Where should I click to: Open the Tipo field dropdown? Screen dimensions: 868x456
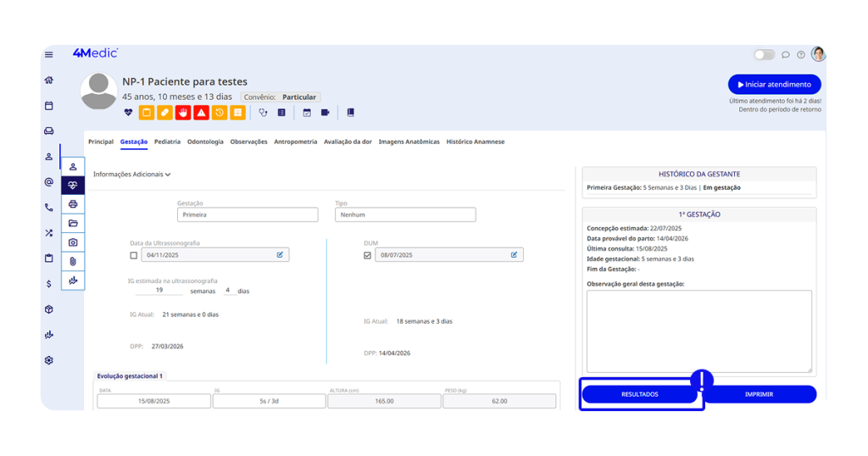[404, 215]
